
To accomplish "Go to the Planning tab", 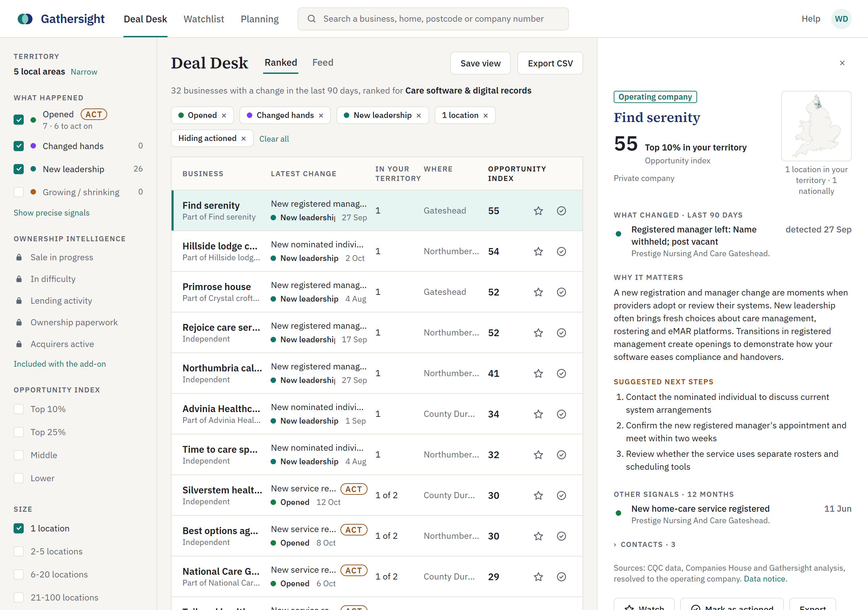I will pyautogui.click(x=260, y=19).
